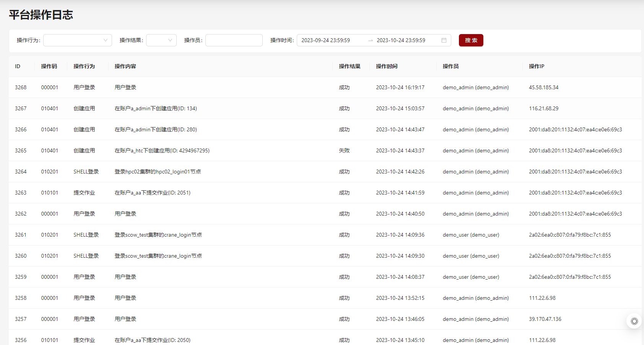Open the 操作行为 dropdown
This screenshot has height=345, width=644.
pos(78,40)
